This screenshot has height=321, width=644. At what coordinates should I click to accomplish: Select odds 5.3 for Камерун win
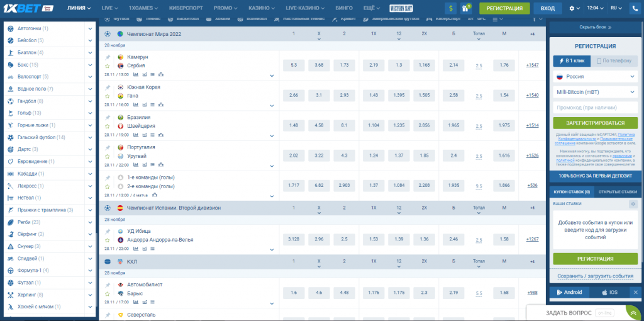coord(294,65)
